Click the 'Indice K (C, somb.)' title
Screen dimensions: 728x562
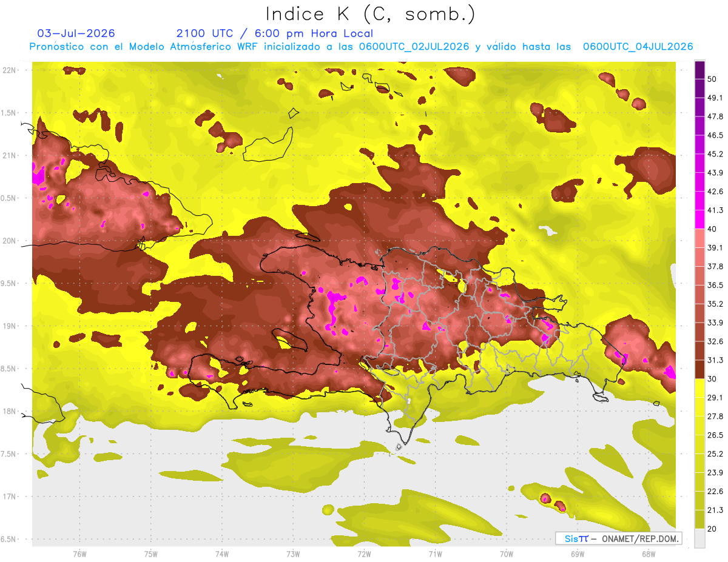pyautogui.click(x=371, y=15)
